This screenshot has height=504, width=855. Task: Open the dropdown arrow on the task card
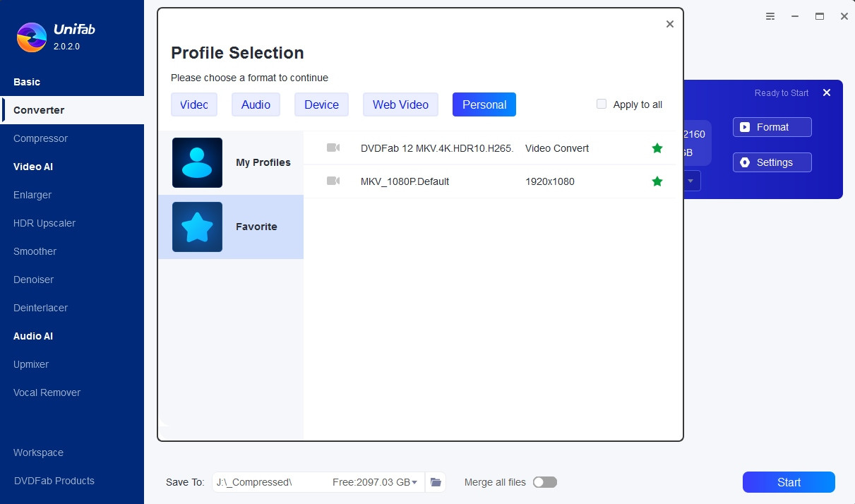tap(690, 181)
